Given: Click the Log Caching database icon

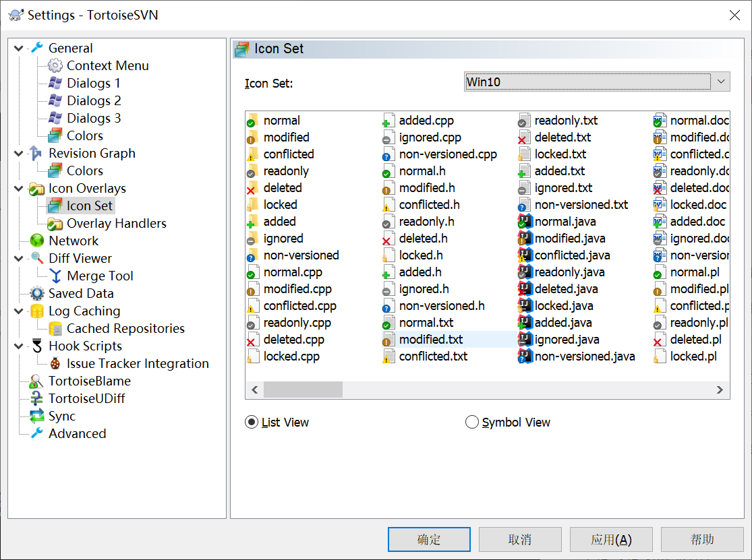Looking at the screenshot, I should (x=37, y=311).
